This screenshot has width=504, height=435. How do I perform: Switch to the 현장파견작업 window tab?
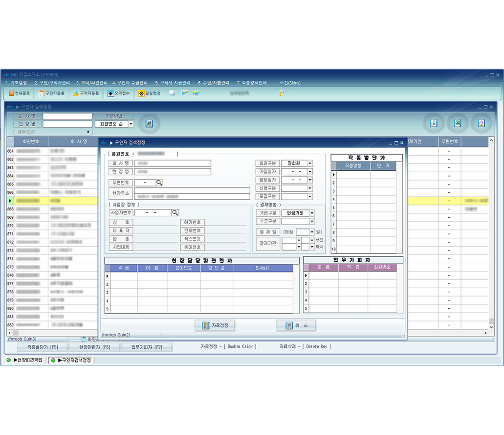pyautogui.click(x=24, y=360)
